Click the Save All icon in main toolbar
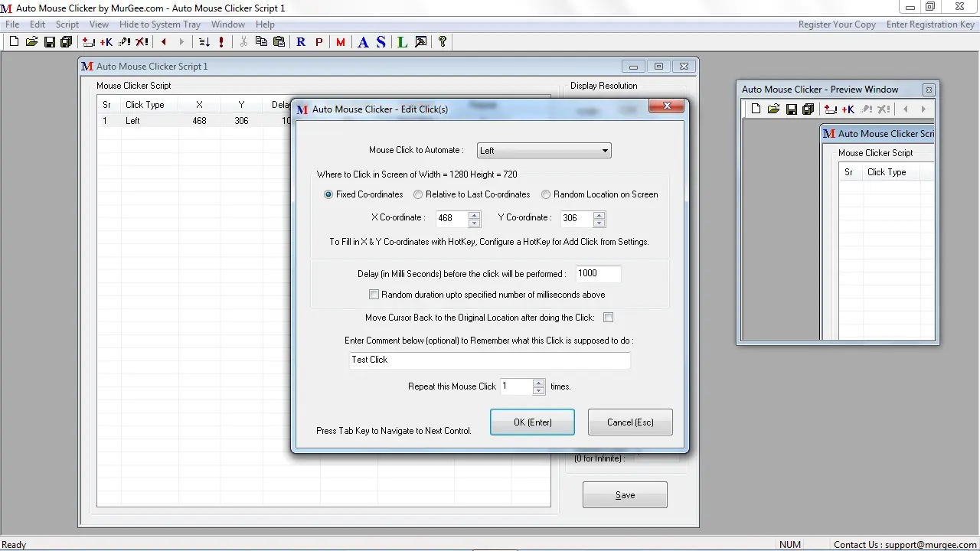The width and height of the screenshot is (980, 551). click(x=66, y=42)
